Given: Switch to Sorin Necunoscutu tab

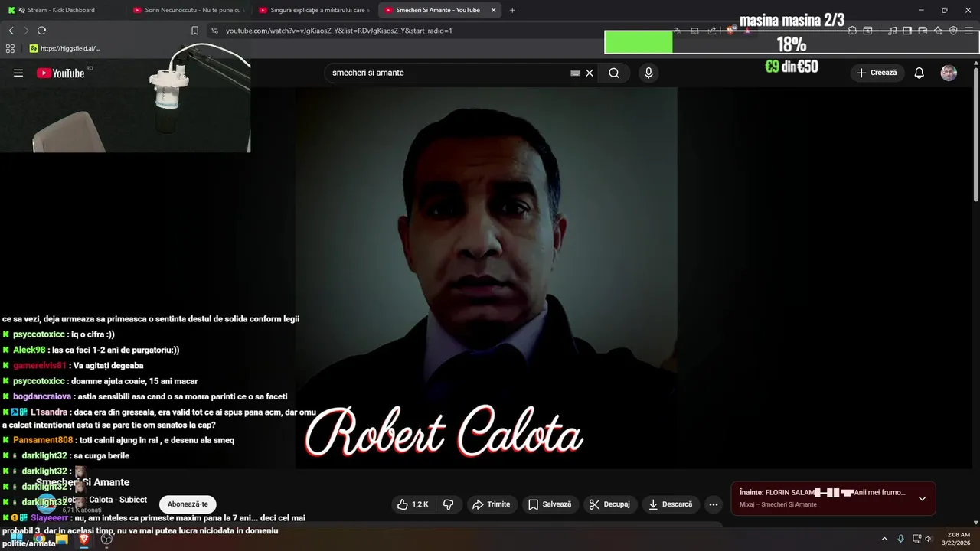Looking at the screenshot, I should (x=188, y=10).
